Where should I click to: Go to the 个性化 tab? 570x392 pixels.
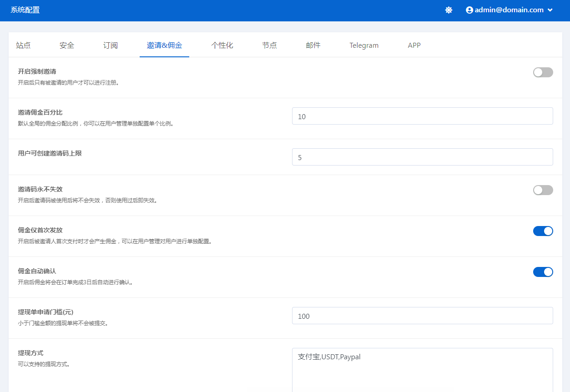222,45
